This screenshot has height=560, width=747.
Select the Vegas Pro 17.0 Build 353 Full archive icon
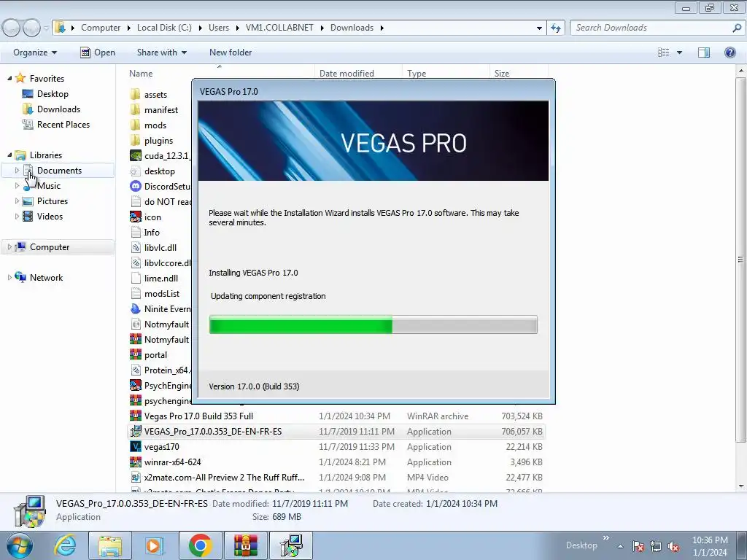136,416
